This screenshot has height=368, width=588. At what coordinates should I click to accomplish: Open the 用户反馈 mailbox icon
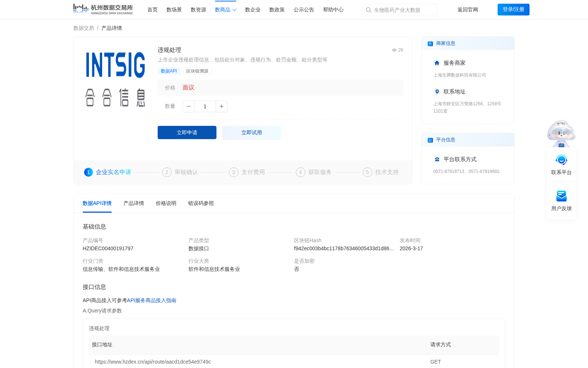[x=562, y=196]
